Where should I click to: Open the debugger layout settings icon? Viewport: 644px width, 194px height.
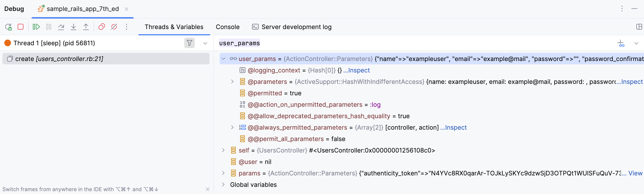pos(639,27)
